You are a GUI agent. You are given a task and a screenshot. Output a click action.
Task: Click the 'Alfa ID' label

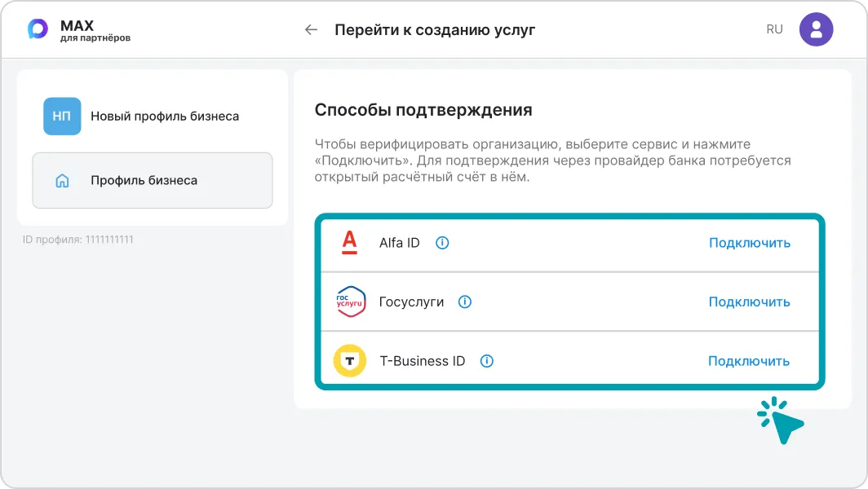[x=400, y=243]
